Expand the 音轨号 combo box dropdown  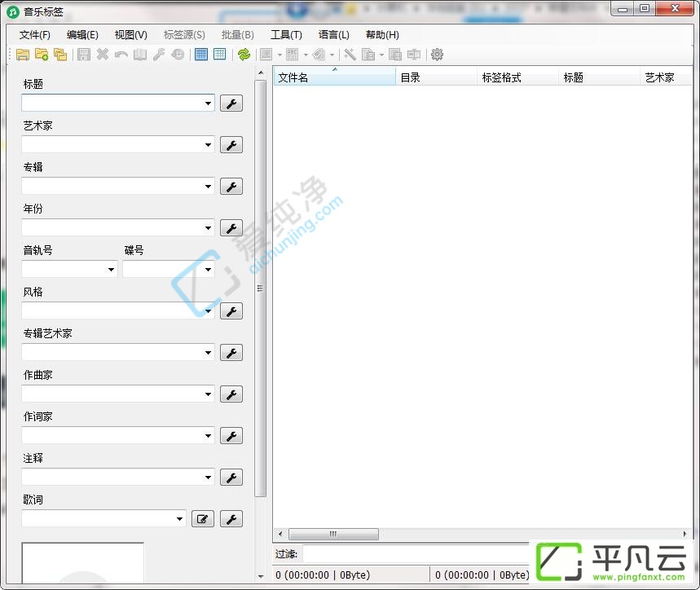pyautogui.click(x=111, y=270)
